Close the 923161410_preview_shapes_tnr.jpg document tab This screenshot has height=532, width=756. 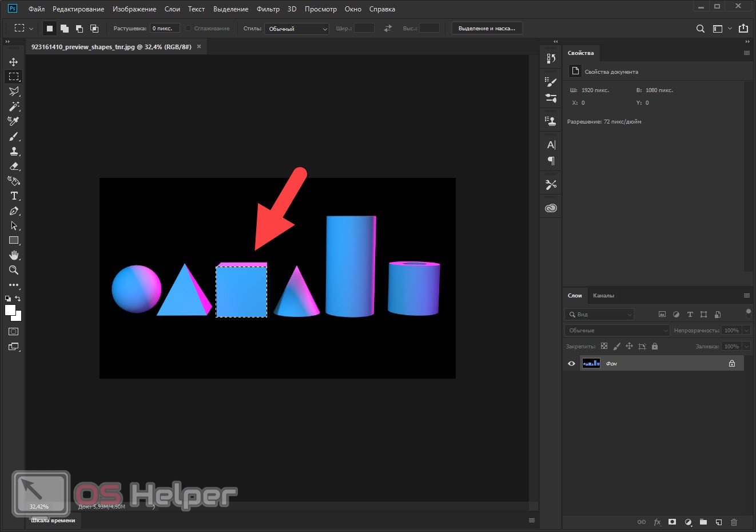tap(199, 46)
